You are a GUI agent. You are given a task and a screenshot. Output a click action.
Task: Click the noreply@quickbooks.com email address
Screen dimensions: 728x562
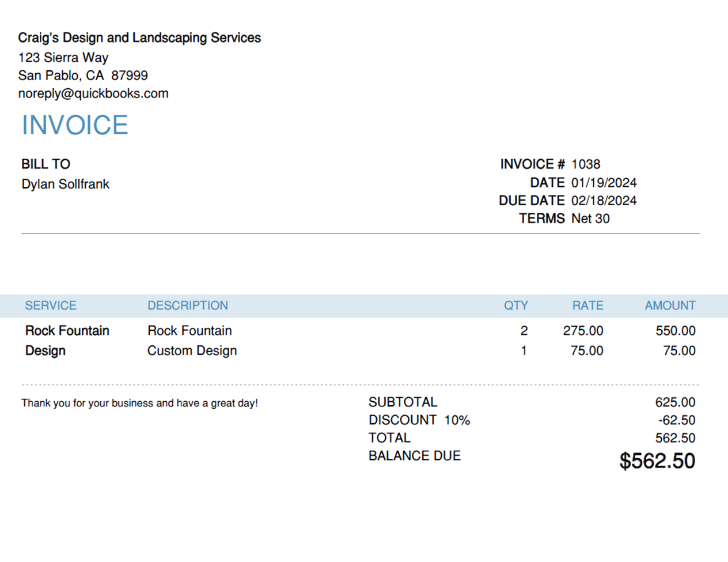tap(93, 93)
